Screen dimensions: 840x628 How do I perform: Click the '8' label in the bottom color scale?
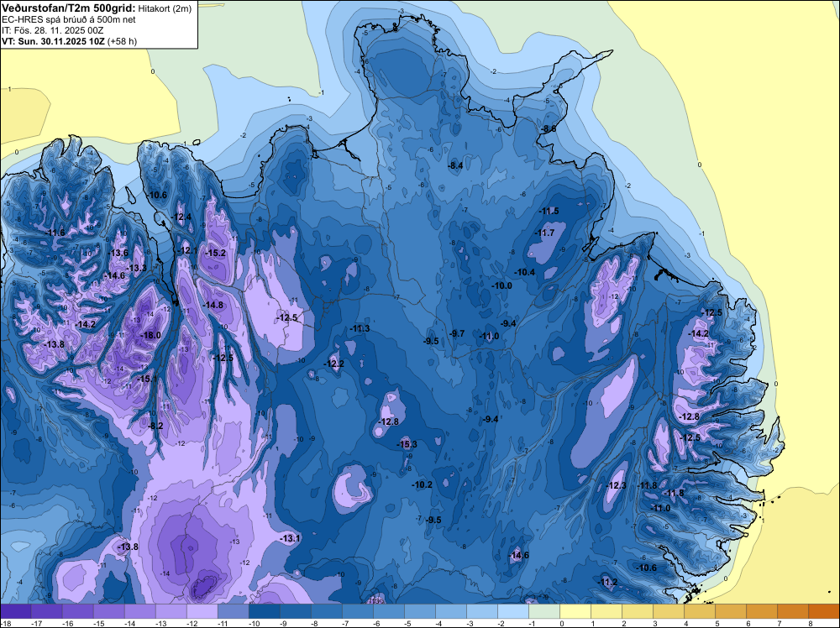coord(810,624)
